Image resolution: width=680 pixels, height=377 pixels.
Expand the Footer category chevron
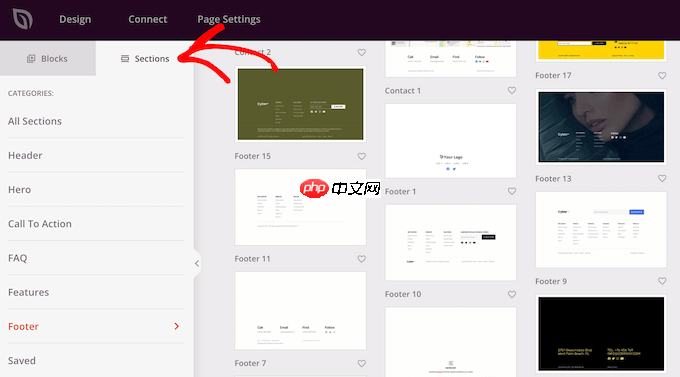[176, 326]
